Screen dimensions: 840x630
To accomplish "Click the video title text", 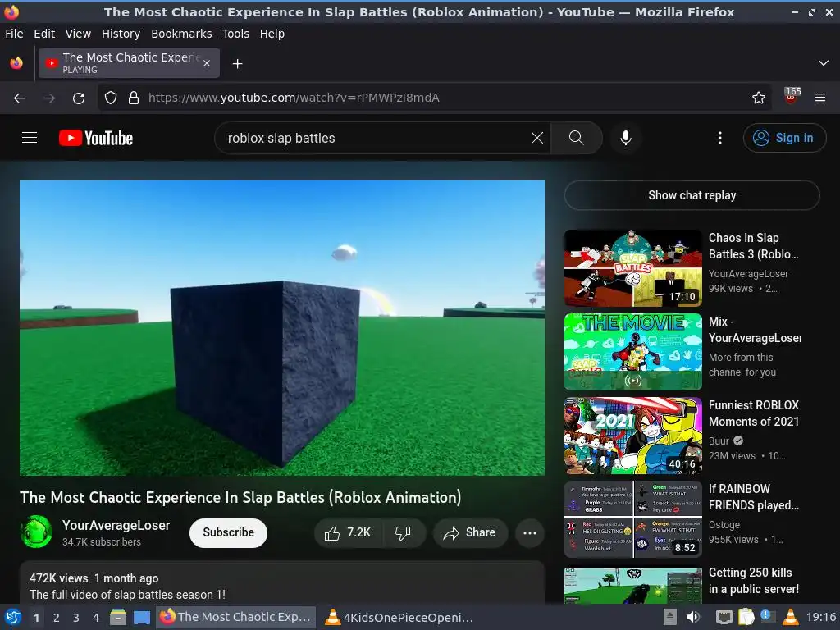I will tap(240, 498).
